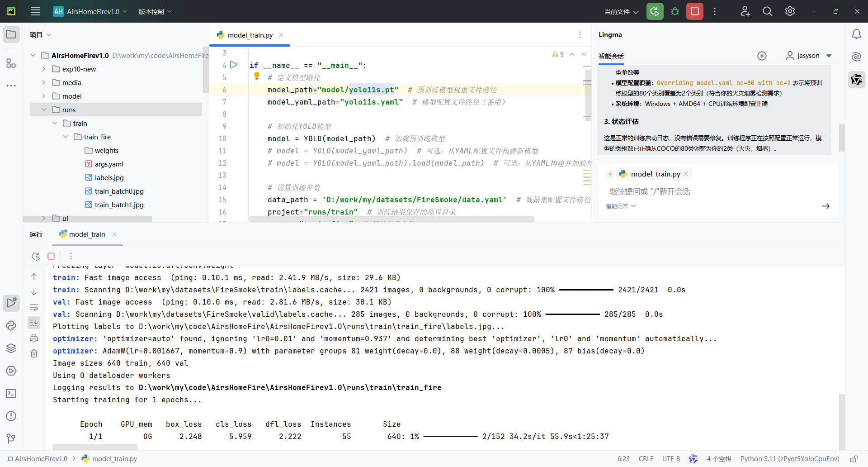Open the Notifications bell

click(856, 34)
